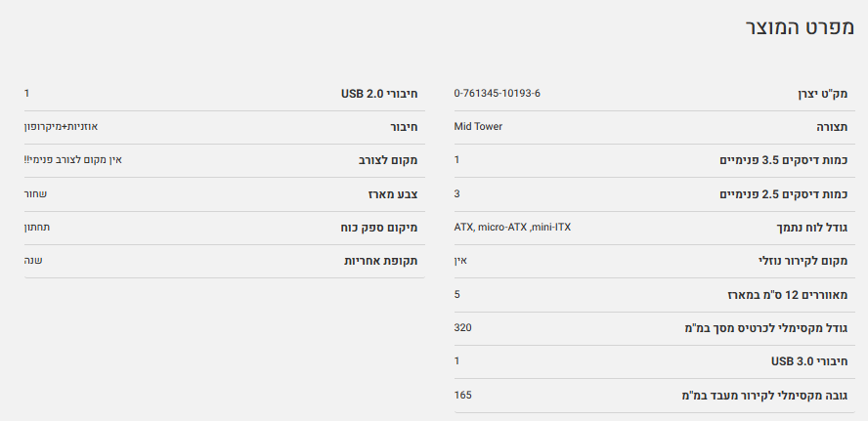Screen dimensions: 868x421
Task: Click the 'ATX, micro-ATX, mini-ITX' value
Action: (x=512, y=227)
